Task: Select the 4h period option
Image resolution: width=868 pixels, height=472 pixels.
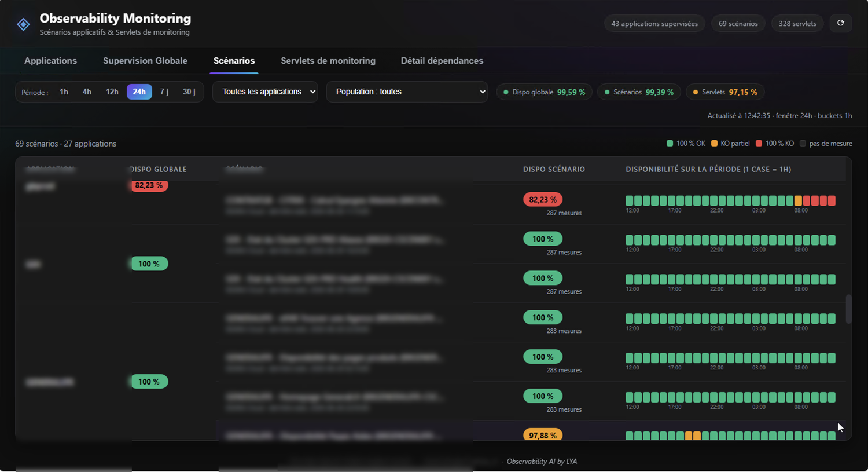Action: point(87,92)
